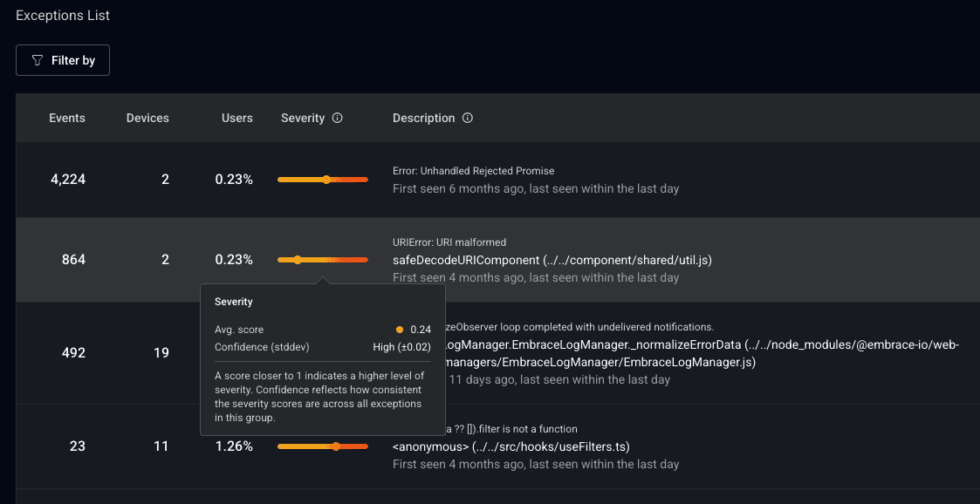The width and height of the screenshot is (980, 504).
Task: Click the Description column header label
Action: [x=423, y=118]
